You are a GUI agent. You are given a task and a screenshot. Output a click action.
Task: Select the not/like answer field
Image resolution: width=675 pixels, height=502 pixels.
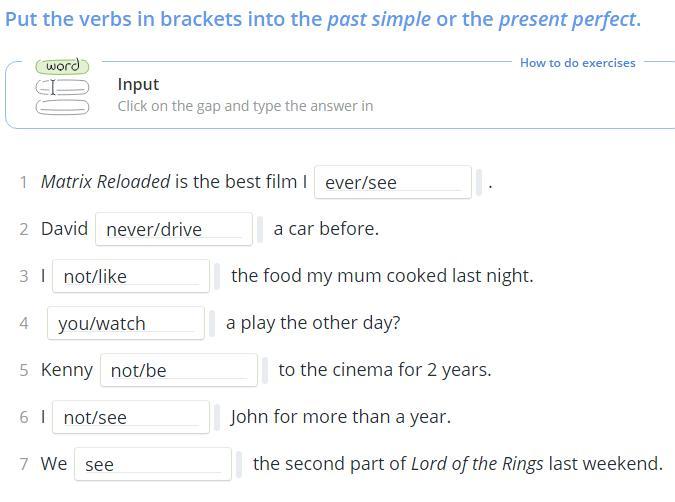tap(131, 276)
